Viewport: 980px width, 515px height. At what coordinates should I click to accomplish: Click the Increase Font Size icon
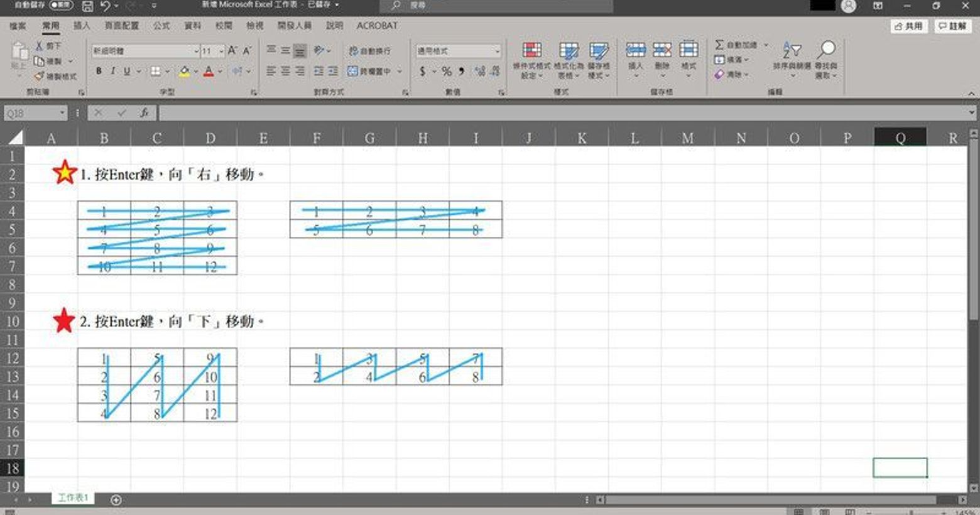pyautogui.click(x=232, y=51)
